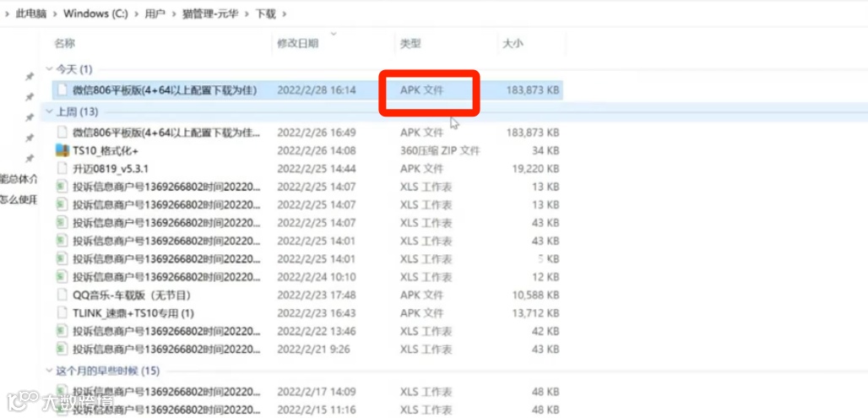Click the 下载 breadcrumb segment

(x=265, y=14)
